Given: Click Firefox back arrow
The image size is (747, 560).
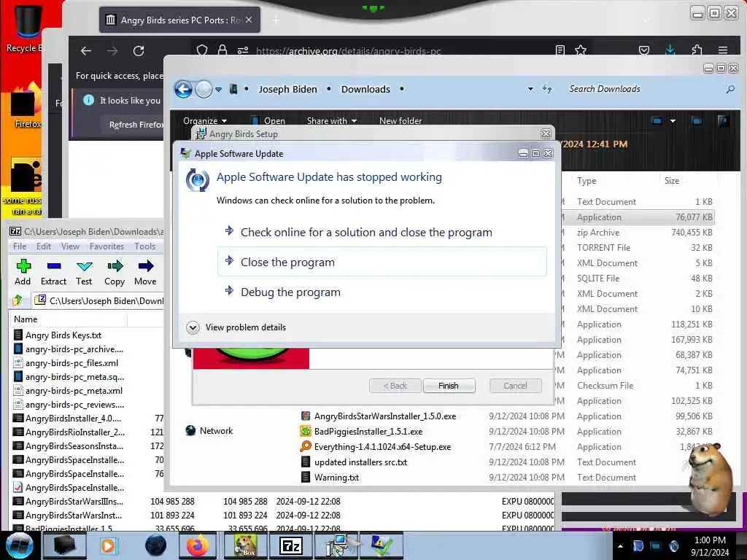Looking at the screenshot, I should click(86, 51).
